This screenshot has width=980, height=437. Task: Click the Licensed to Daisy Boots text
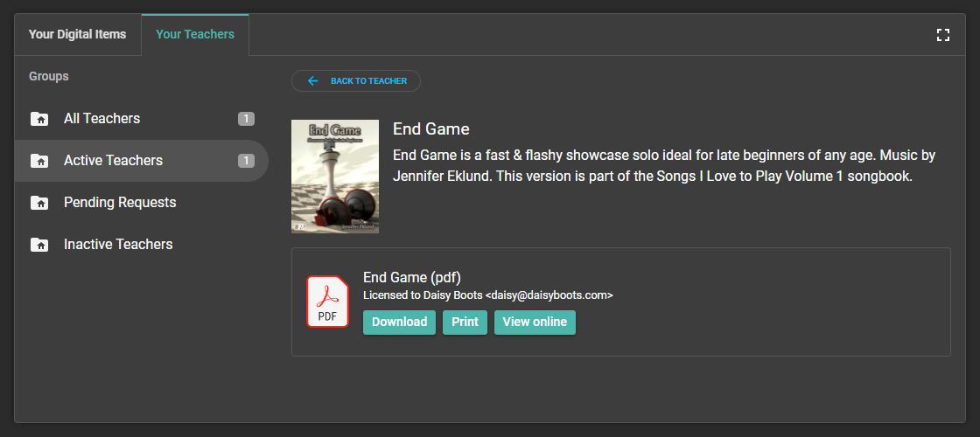(488, 295)
